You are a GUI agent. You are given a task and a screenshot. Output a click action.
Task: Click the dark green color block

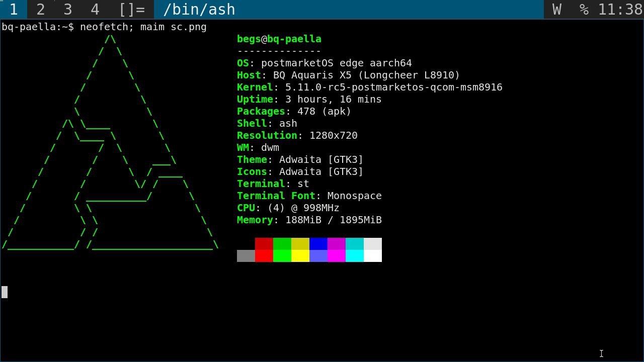tap(282, 244)
